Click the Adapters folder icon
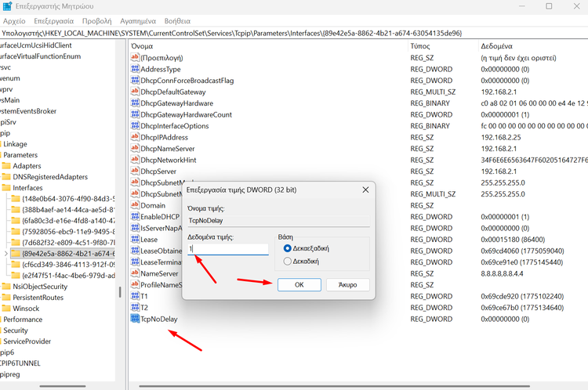588x390 pixels. pos(7,166)
